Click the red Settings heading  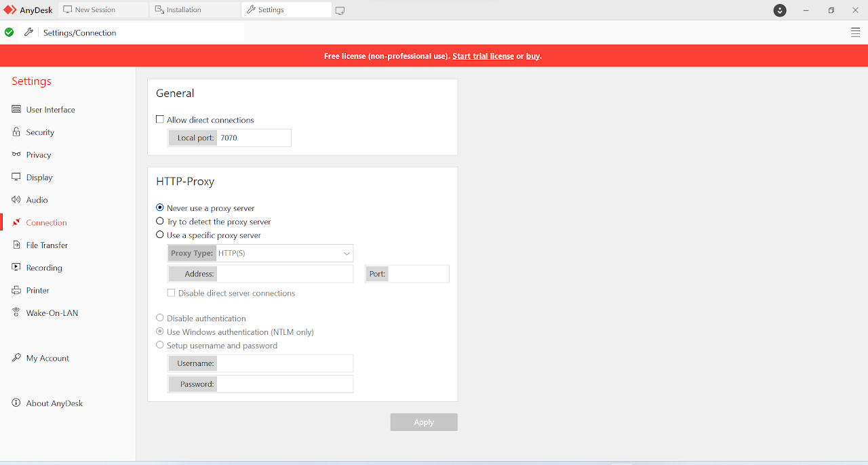[x=31, y=81]
